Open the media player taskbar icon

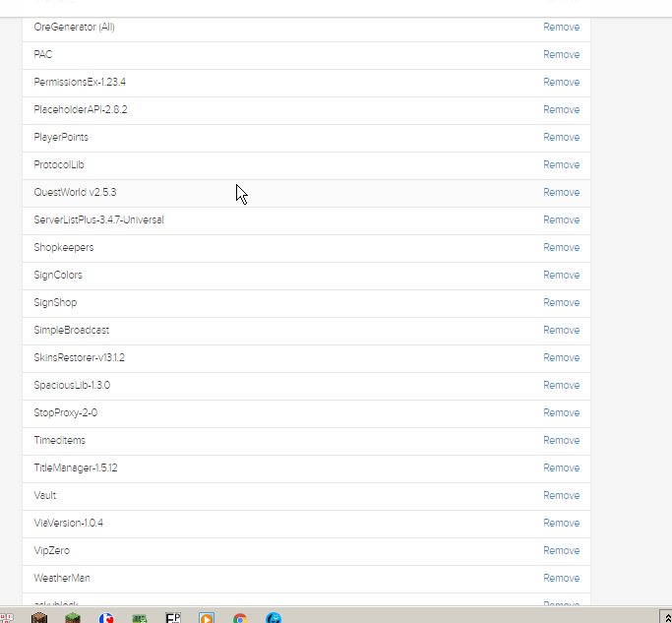click(x=207, y=618)
